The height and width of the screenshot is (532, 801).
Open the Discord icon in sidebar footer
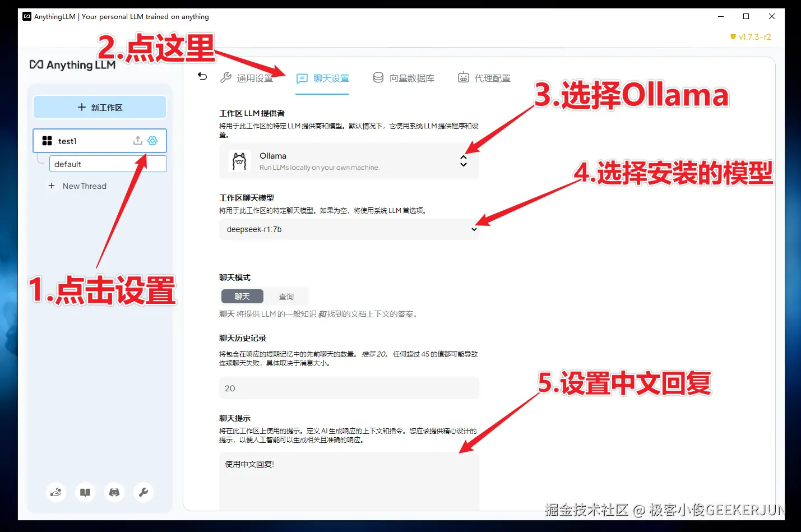click(114, 492)
